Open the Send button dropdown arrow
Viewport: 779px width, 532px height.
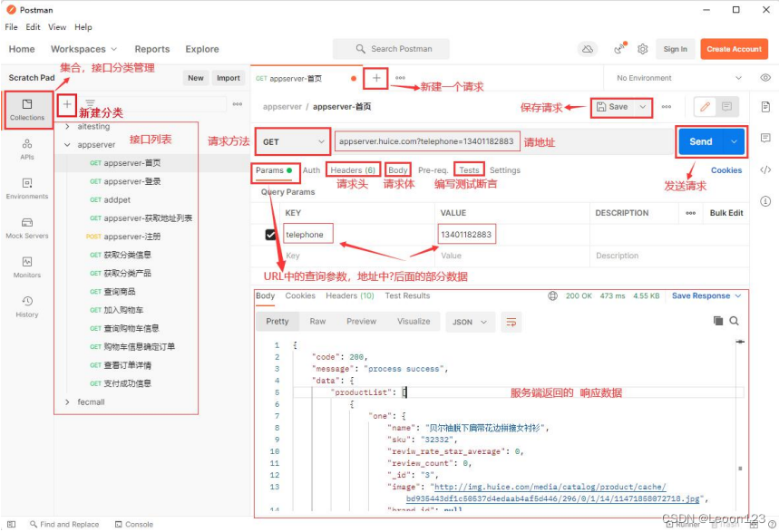click(735, 141)
